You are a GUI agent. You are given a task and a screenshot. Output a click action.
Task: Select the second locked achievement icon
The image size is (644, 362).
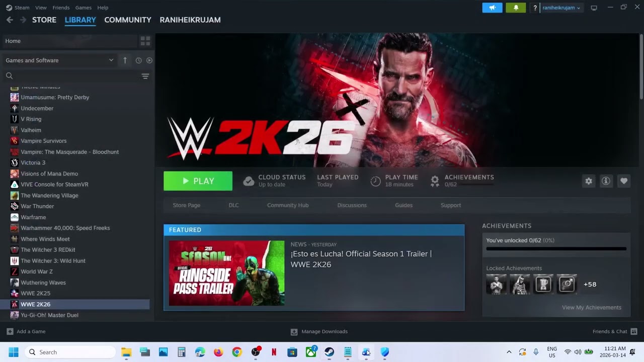pyautogui.click(x=520, y=284)
